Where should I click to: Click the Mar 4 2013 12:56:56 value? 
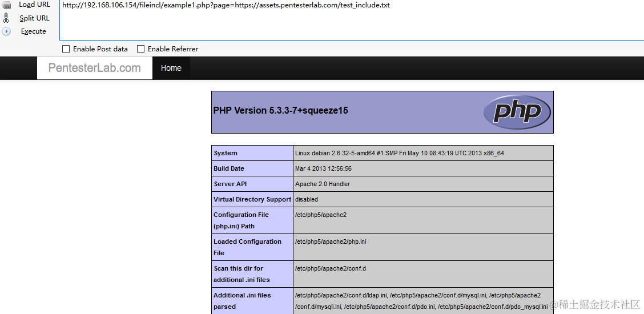point(323,168)
